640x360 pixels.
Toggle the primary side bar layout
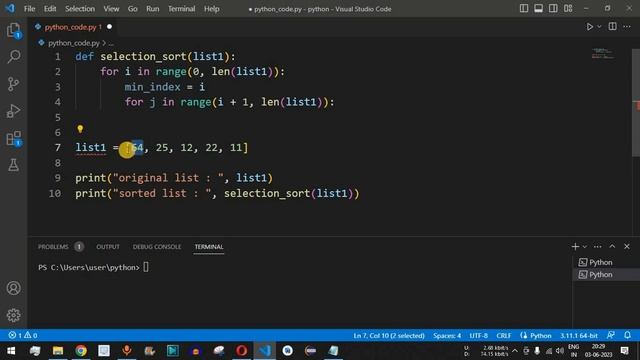(524, 9)
